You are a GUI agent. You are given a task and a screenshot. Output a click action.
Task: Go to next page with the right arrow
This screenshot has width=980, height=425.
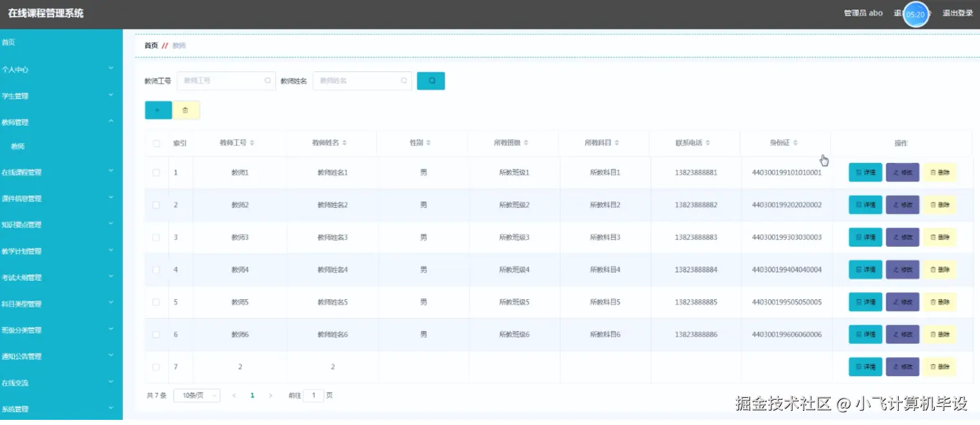coord(270,395)
